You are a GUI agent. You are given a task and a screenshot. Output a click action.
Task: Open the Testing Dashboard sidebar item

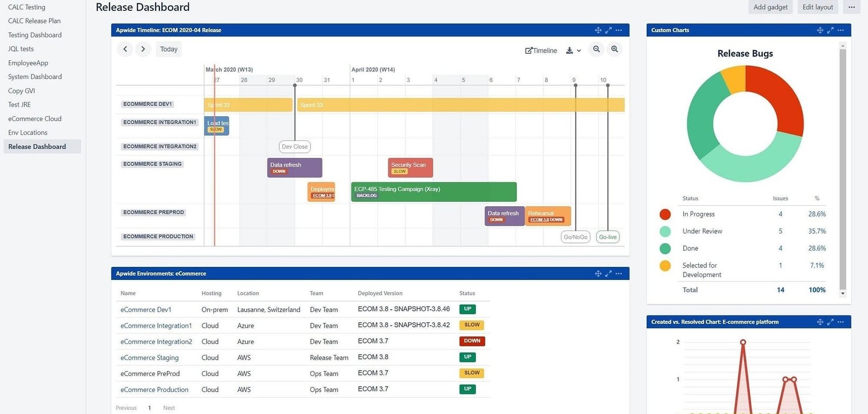35,35
